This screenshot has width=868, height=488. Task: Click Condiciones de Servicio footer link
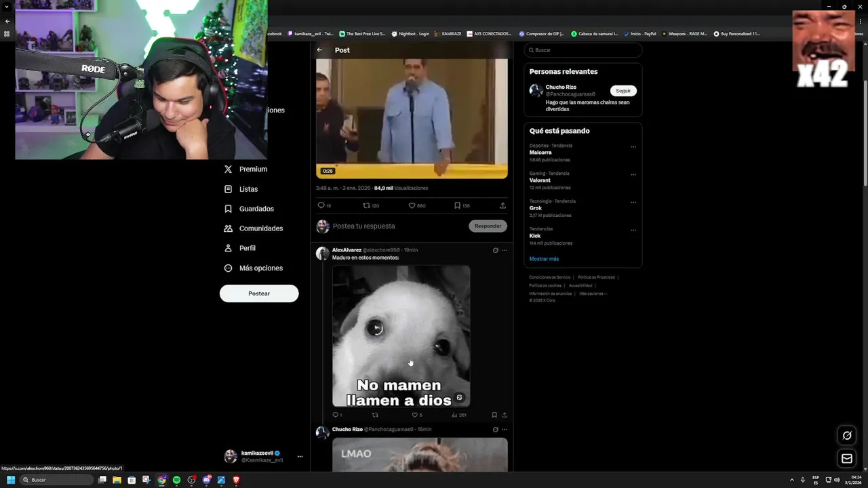point(550,277)
